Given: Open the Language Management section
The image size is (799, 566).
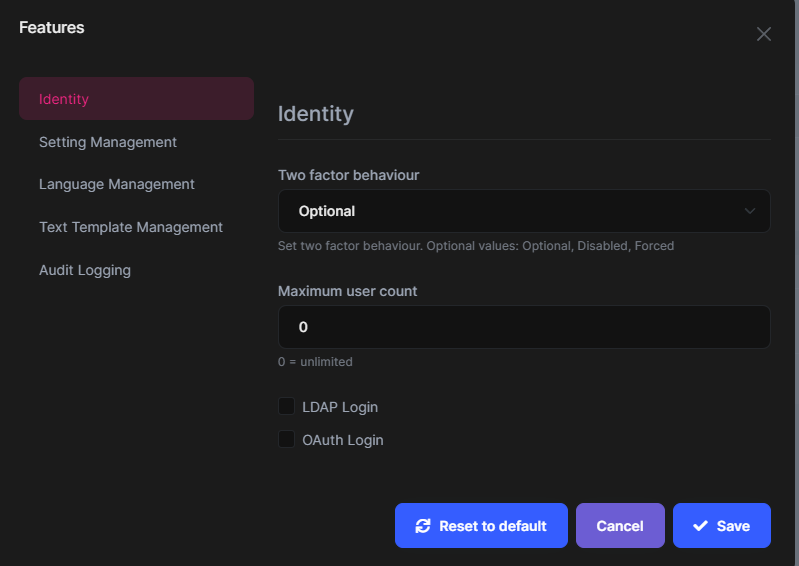Looking at the screenshot, I should tap(117, 184).
